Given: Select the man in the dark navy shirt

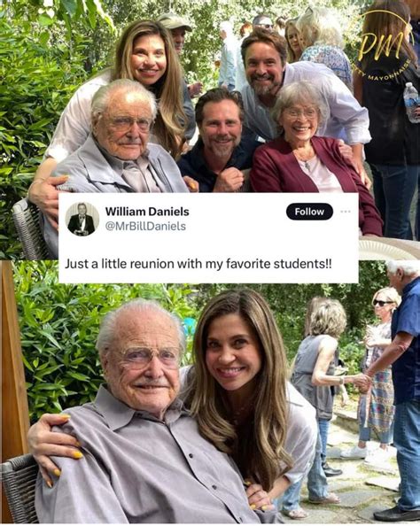Looking at the screenshot, I should point(220,141).
